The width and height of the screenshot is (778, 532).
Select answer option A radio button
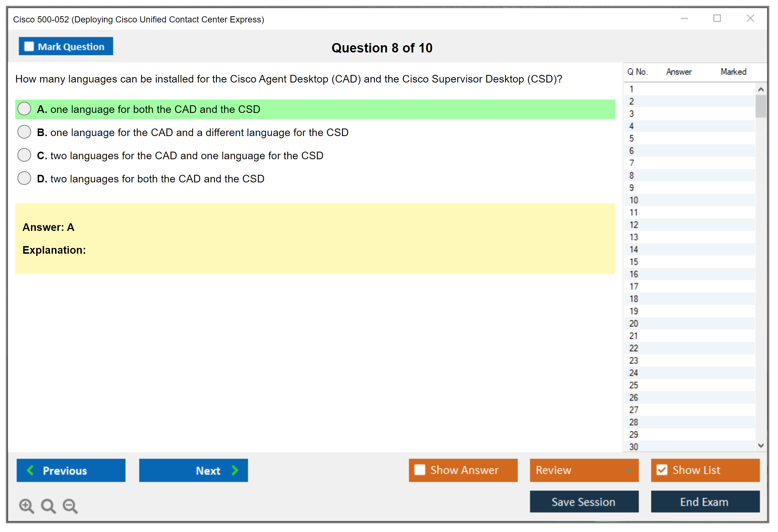click(x=24, y=109)
